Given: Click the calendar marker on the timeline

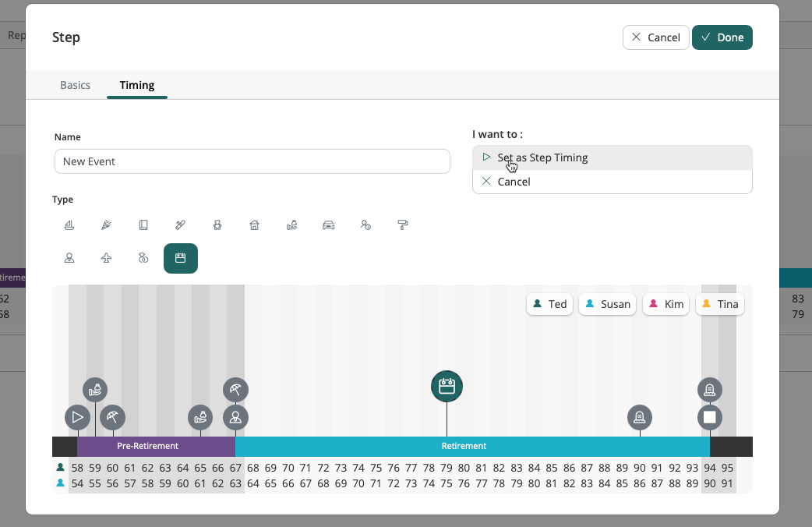Looking at the screenshot, I should (x=447, y=386).
